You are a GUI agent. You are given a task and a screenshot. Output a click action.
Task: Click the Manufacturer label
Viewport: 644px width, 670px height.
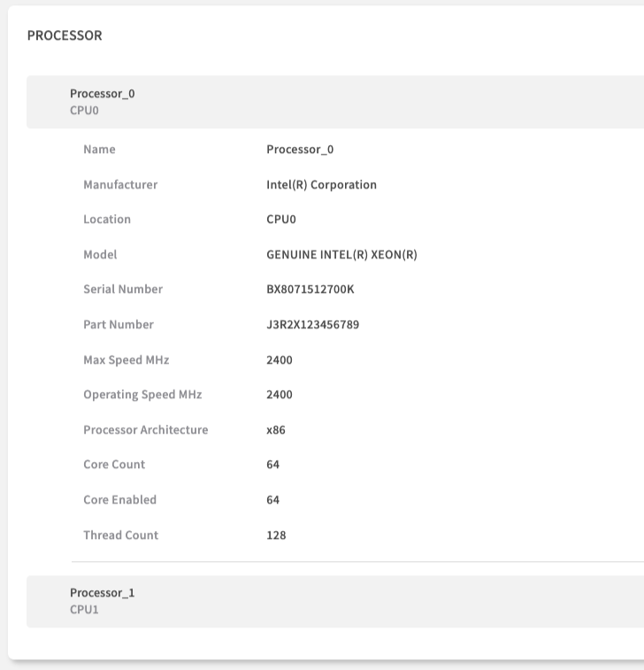tap(120, 185)
